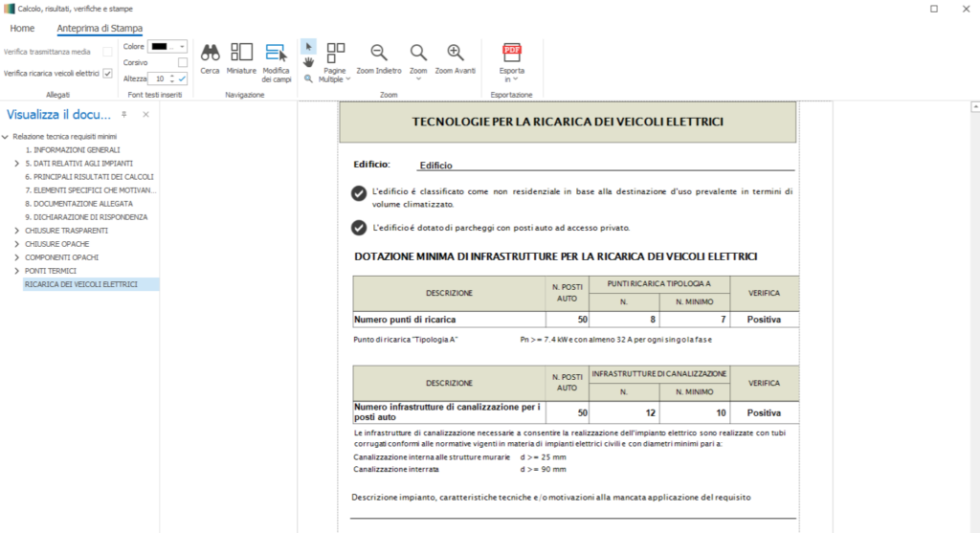Select RICARICA DEI VEICOLI ELETTRICI tree item
This screenshot has width=980, height=533.
pyautogui.click(x=91, y=284)
